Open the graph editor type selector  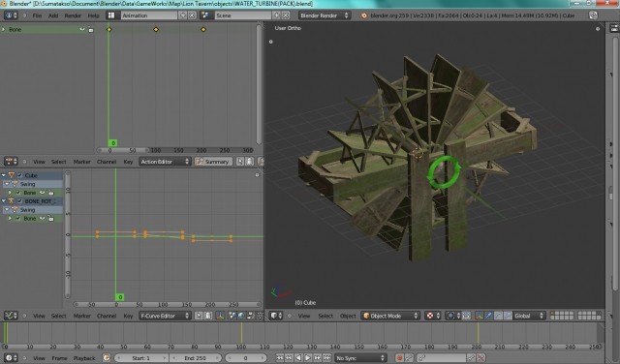[11, 316]
